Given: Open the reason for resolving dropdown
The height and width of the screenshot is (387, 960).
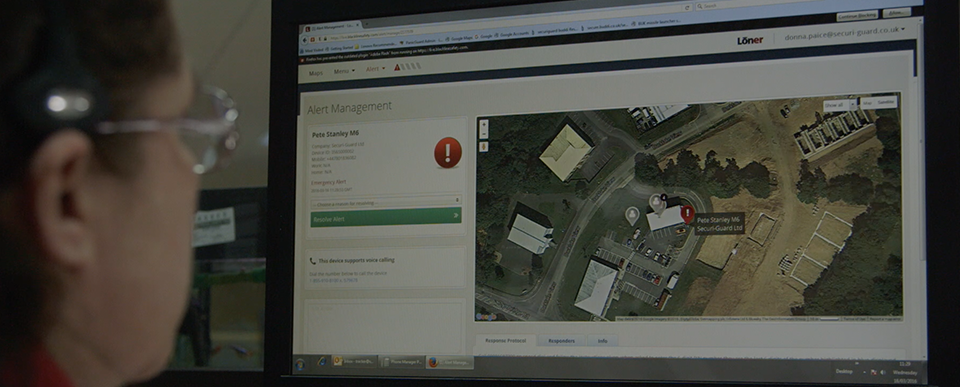Looking at the screenshot, I should point(386,201).
